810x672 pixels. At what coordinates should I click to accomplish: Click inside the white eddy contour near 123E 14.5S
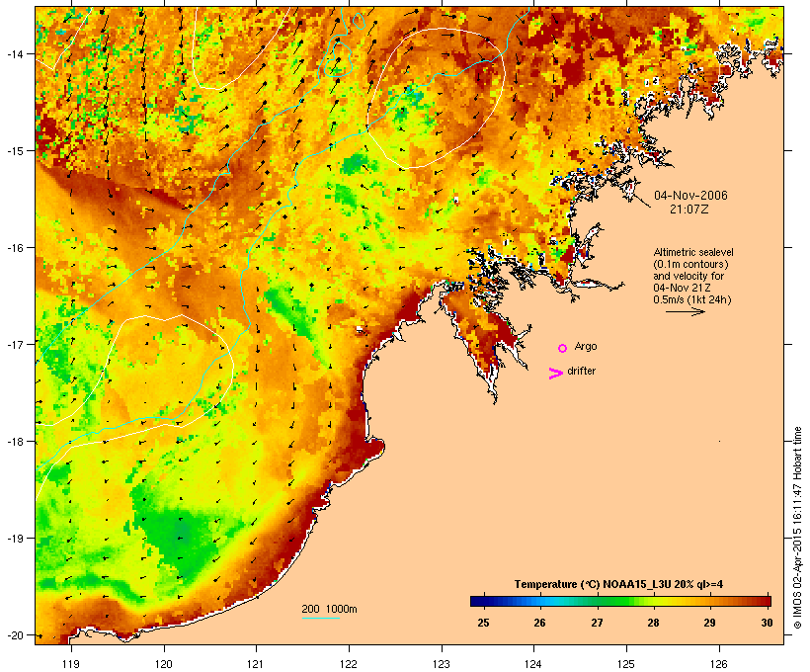point(437,98)
